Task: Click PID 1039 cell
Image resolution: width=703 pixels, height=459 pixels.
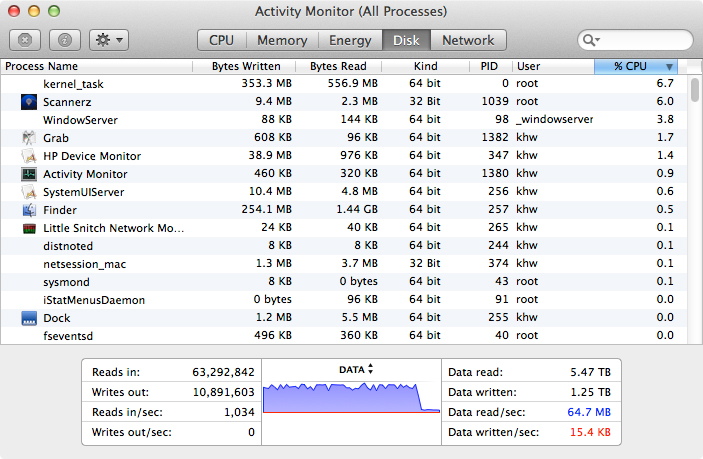Action: (x=495, y=101)
